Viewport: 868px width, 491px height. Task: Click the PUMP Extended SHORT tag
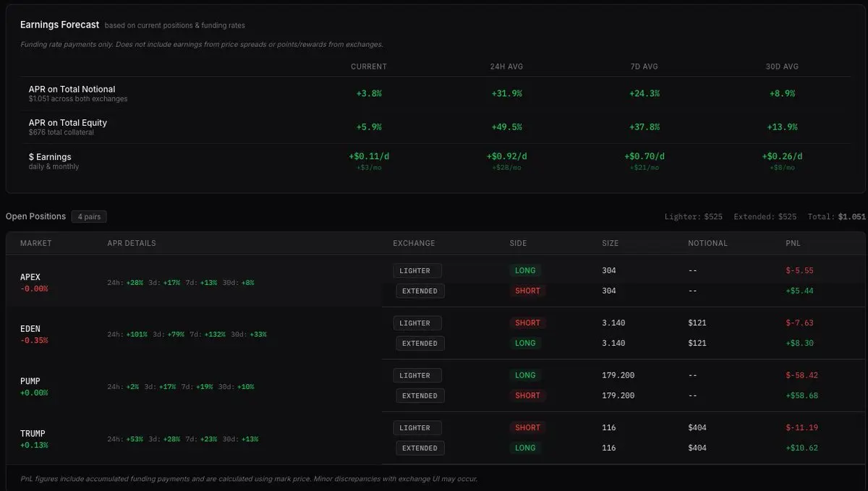click(527, 396)
